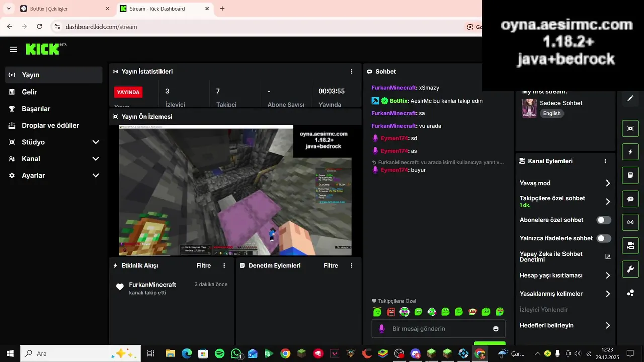Toggle Yalnızca ifadelerle sohbet switch
Screen dimensions: 644x362
tap(604, 238)
